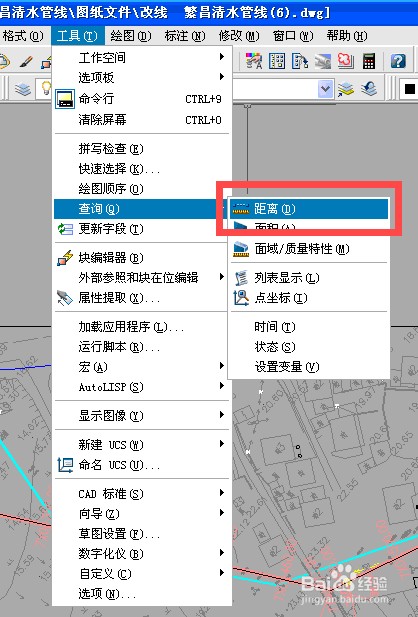Screen dimensions: 418x617
Task: Expand the 显示图像(Y) submenu arrow
Action: coord(222,415)
